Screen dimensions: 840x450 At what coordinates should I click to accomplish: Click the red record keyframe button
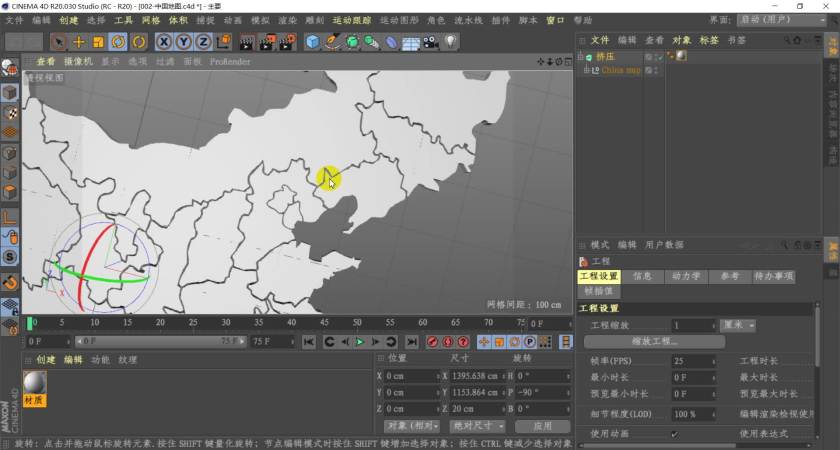tap(433, 342)
